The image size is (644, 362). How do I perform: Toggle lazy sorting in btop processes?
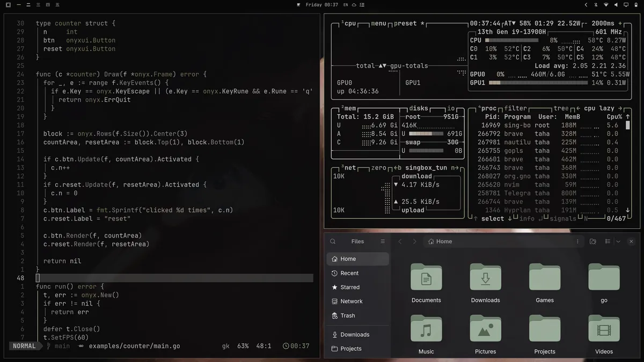click(x=606, y=108)
